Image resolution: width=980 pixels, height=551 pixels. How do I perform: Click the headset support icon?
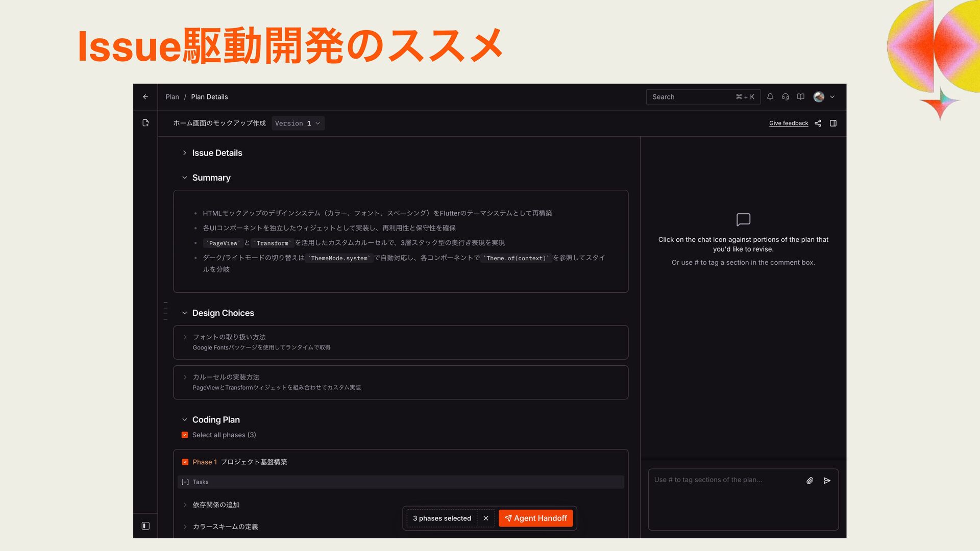click(786, 97)
